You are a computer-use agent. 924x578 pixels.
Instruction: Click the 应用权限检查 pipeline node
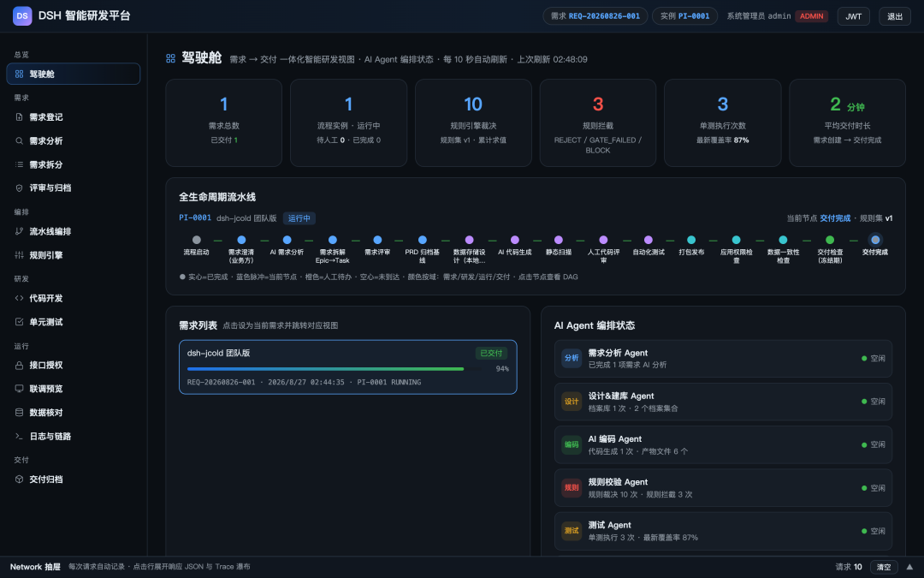click(x=736, y=240)
